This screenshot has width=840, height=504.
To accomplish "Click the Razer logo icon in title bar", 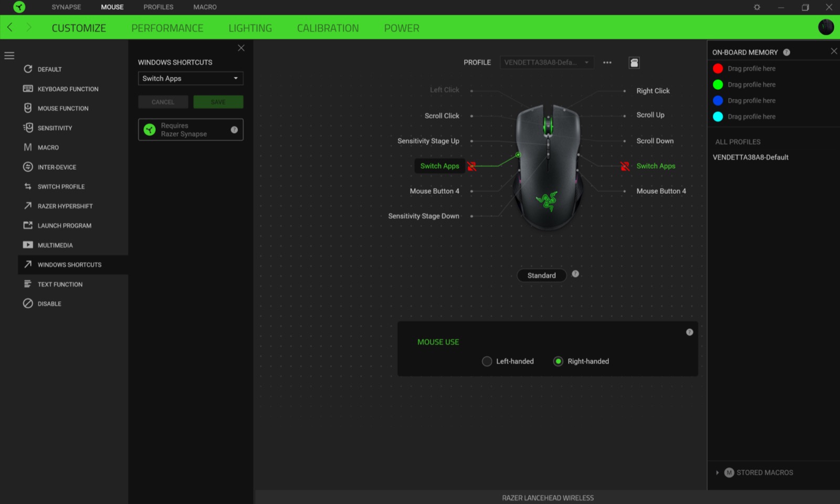I will click(19, 7).
